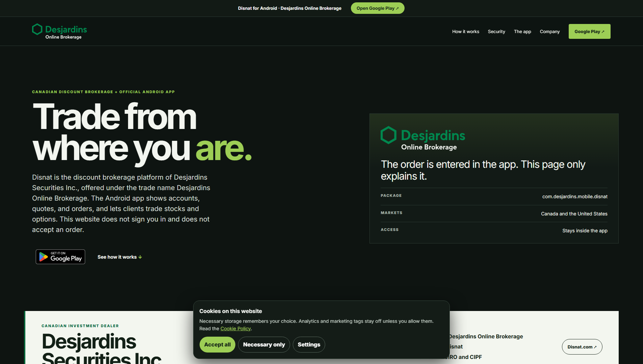Click the card heading about order entry
Screen dimensions: 643x364
[483, 170]
